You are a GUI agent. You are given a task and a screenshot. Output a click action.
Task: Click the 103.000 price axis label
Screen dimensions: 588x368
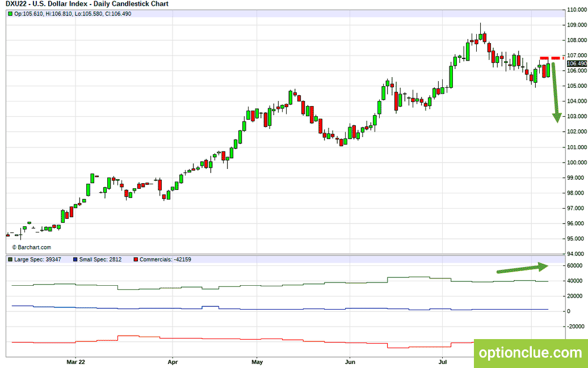point(577,117)
